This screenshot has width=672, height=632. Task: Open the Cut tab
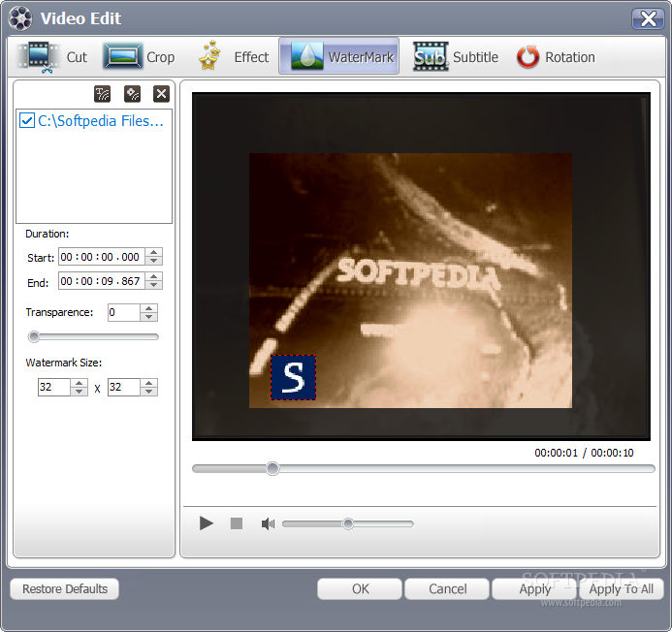pyautogui.click(x=53, y=57)
